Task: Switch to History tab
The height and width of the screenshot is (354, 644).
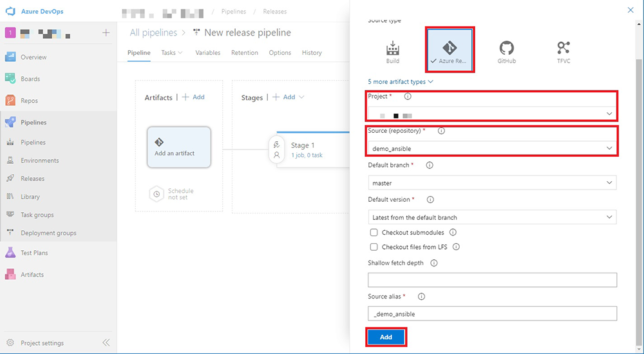Action: pos(312,53)
